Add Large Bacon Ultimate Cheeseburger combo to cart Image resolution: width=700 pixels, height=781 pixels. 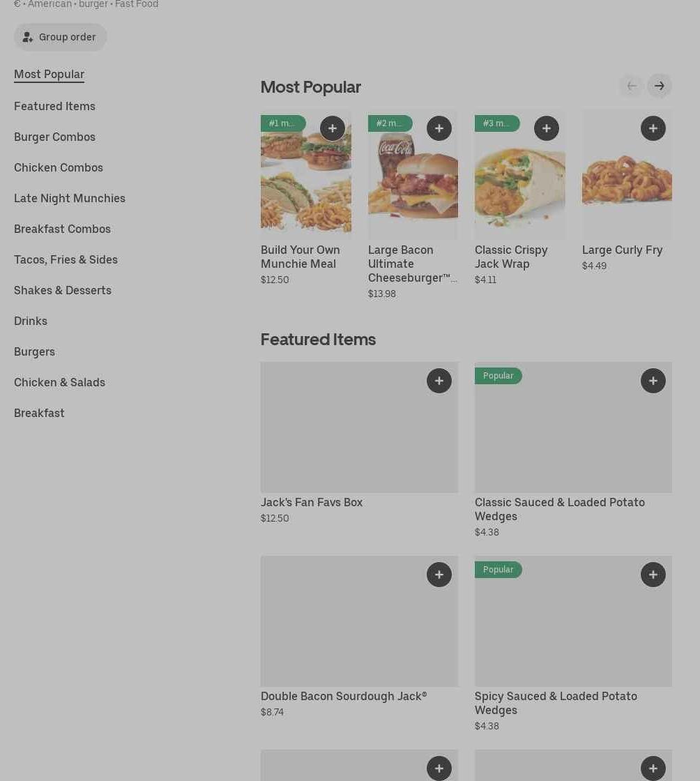pyautogui.click(x=439, y=128)
